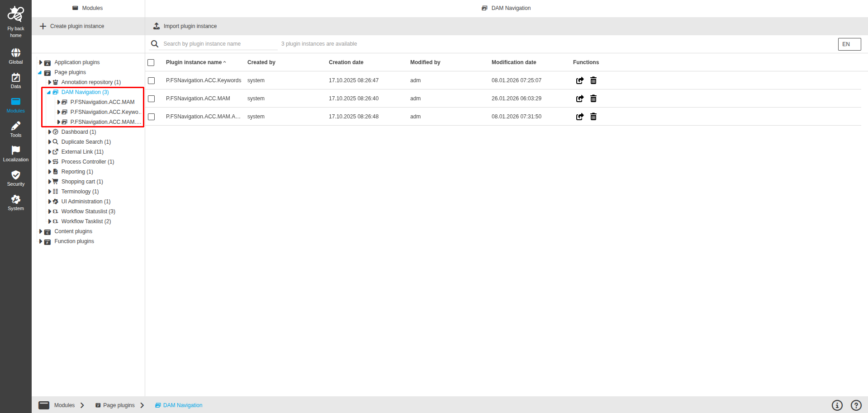Select all rows with the header checkbox
Viewport: 868px width, 413px height.
(151, 62)
